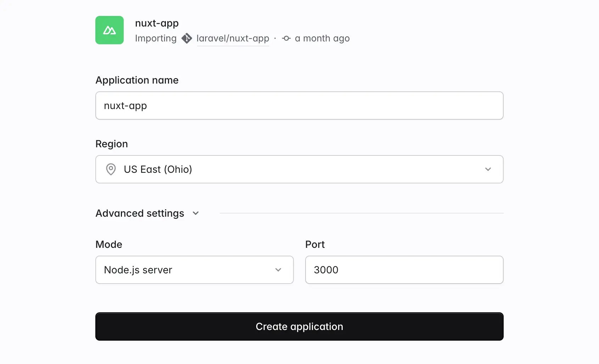Click the 'Port' field label
The height and width of the screenshot is (364, 599).
315,244
